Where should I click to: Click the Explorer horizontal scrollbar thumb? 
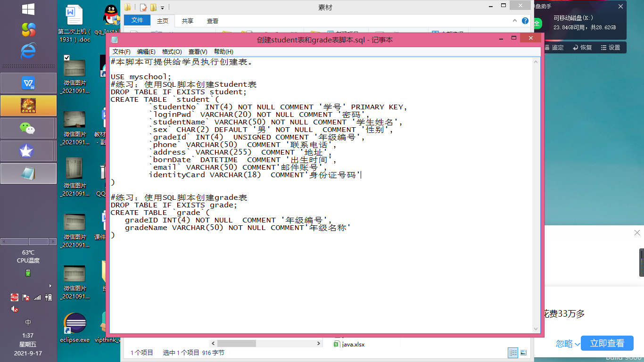237,344
